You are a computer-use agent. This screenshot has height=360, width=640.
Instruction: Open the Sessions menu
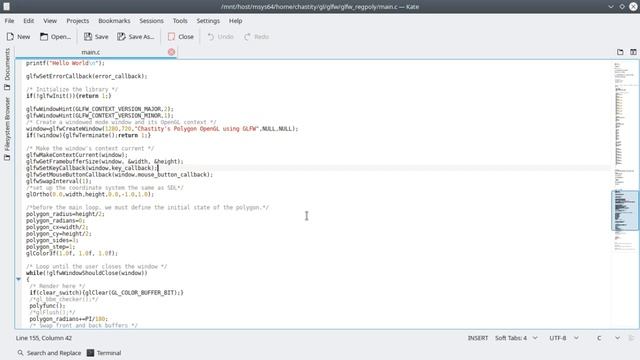point(151,21)
